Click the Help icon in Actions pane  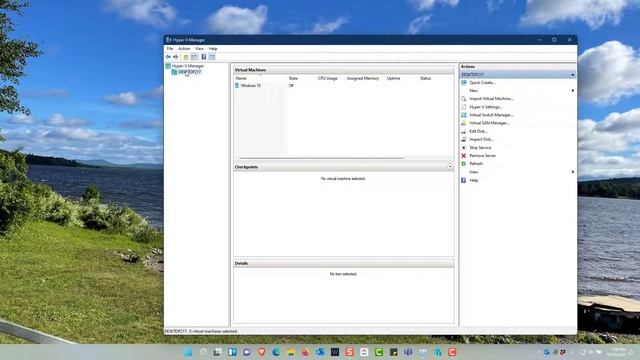point(464,180)
